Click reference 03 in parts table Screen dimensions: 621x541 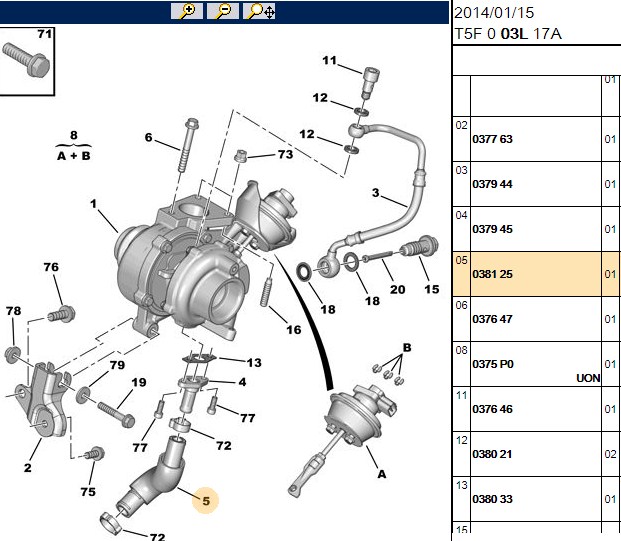[461, 170]
